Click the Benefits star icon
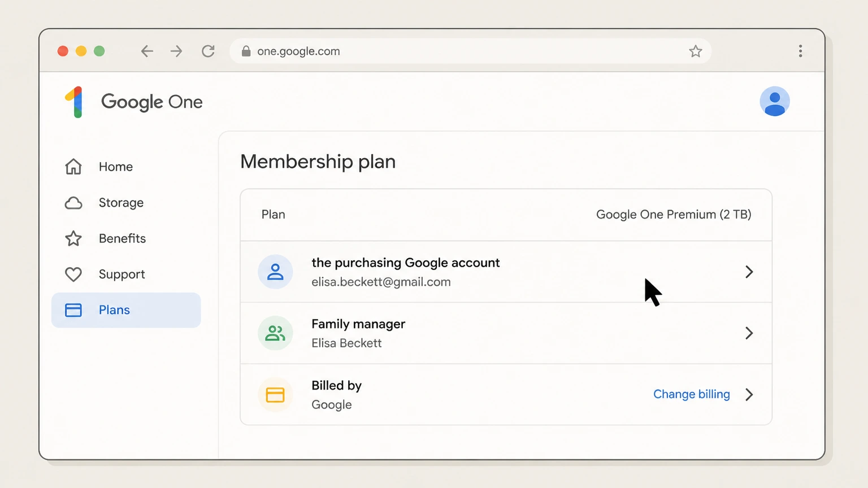Image resolution: width=868 pixels, height=488 pixels. coord(73,238)
